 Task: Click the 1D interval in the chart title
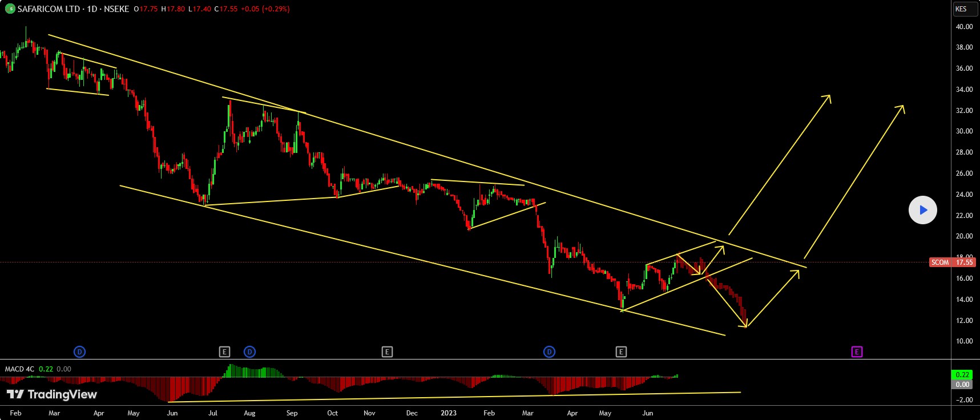pos(91,9)
